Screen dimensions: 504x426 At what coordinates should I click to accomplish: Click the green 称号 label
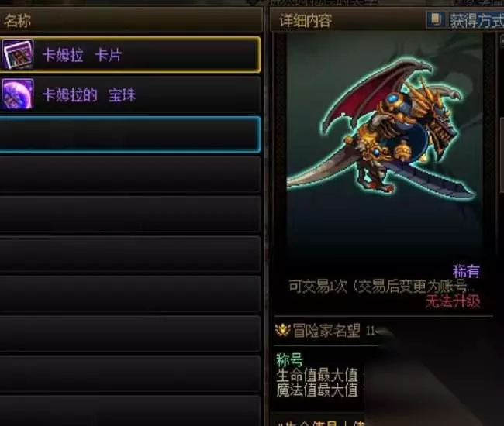click(289, 359)
